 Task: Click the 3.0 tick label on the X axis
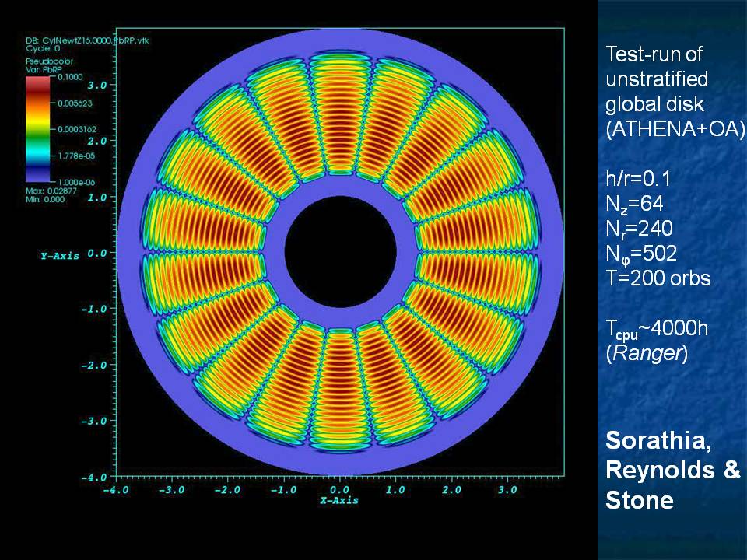coord(507,490)
